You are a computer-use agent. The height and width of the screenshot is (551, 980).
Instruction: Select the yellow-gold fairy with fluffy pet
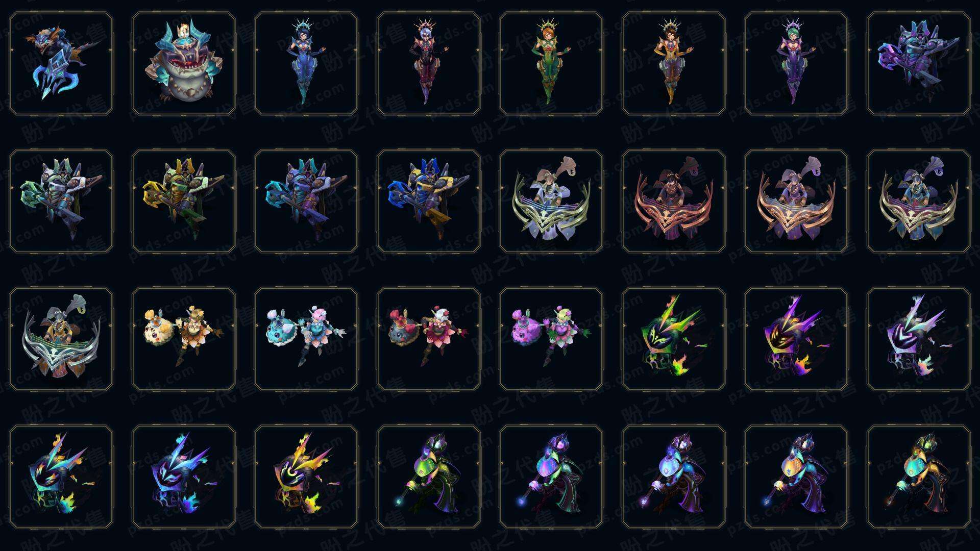[184, 339]
